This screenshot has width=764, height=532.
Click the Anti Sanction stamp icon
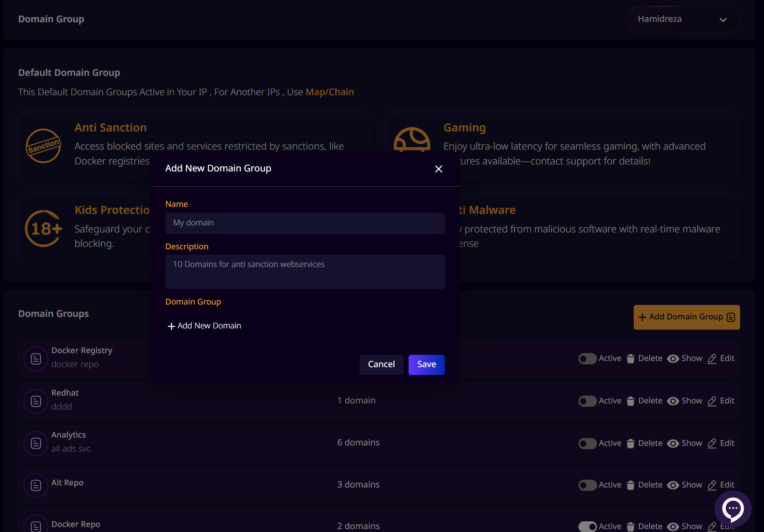(x=43, y=146)
